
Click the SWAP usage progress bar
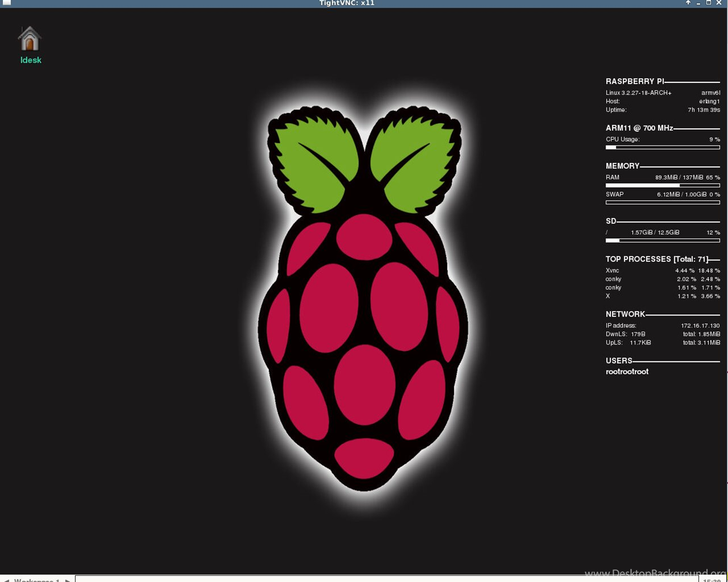click(x=663, y=202)
